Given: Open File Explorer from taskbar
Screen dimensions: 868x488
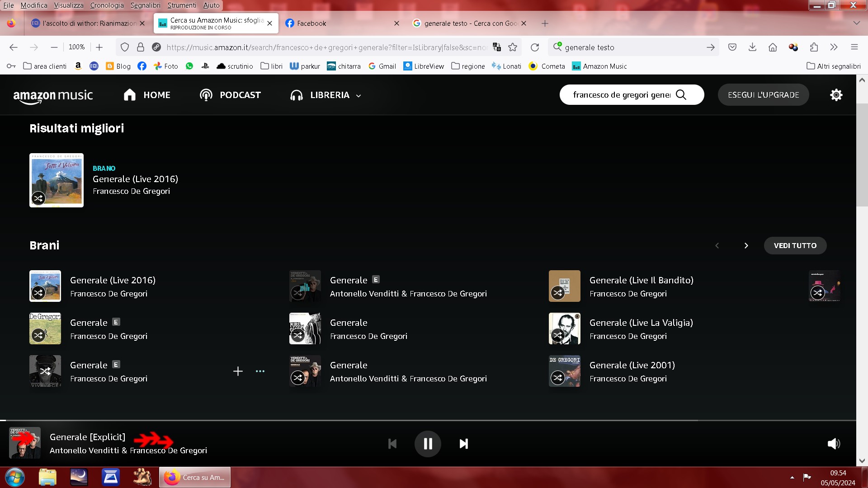Looking at the screenshot, I should pyautogui.click(x=47, y=477).
